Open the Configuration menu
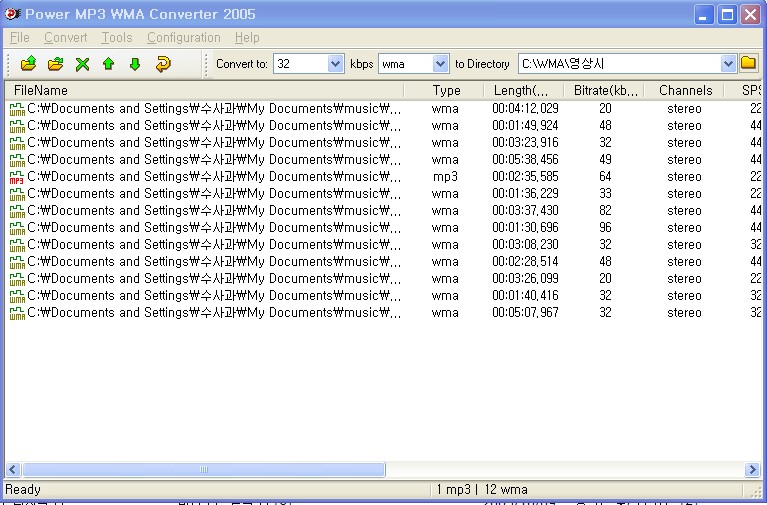The width and height of the screenshot is (767, 505). [x=184, y=38]
